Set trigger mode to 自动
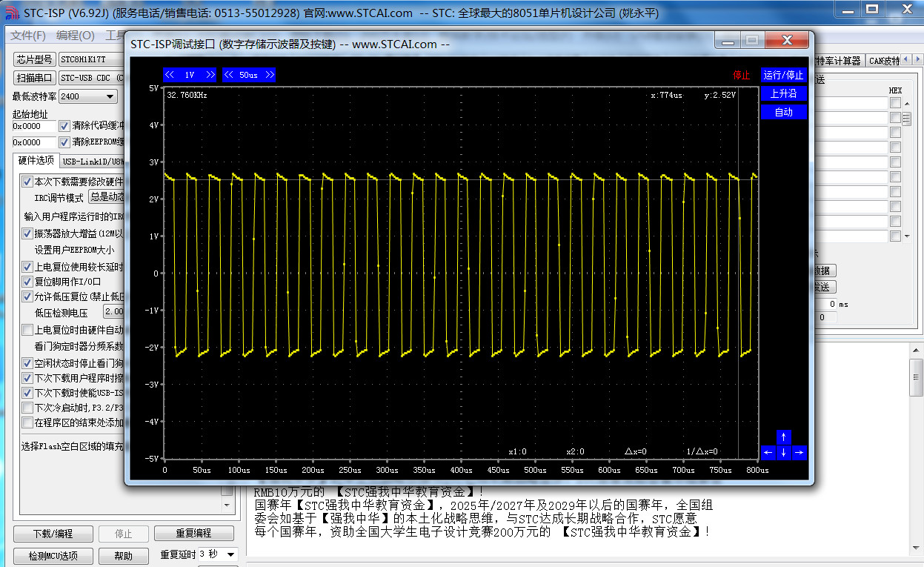The width and height of the screenshot is (924, 567). 784,112
